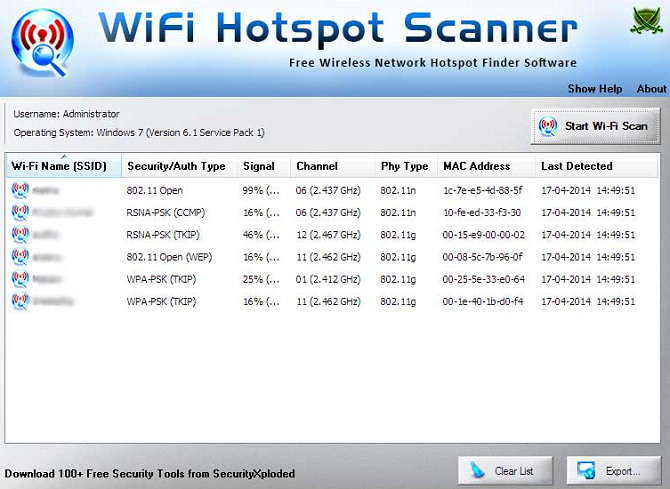Screen dimensions: 670x489
Task: Click hotspot icon in the RSNA-PSK (CCMP) row
Action: (20, 212)
